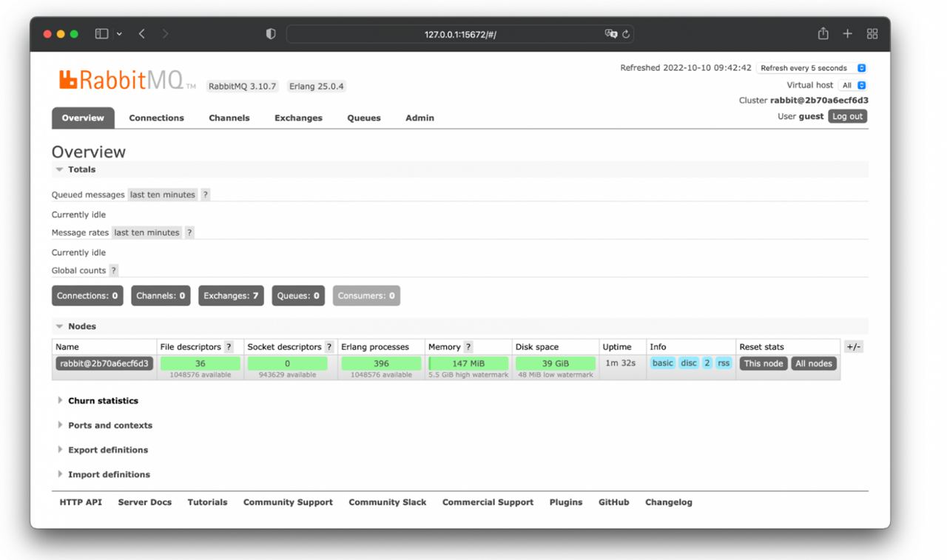
Task: Log out of guest user
Action: point(847,116)
